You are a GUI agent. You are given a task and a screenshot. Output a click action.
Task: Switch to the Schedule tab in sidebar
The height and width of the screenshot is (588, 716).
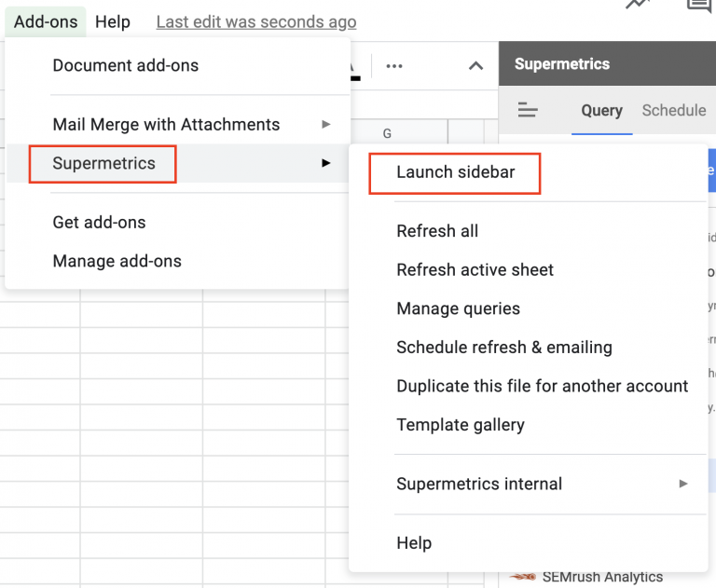point(673,111)
